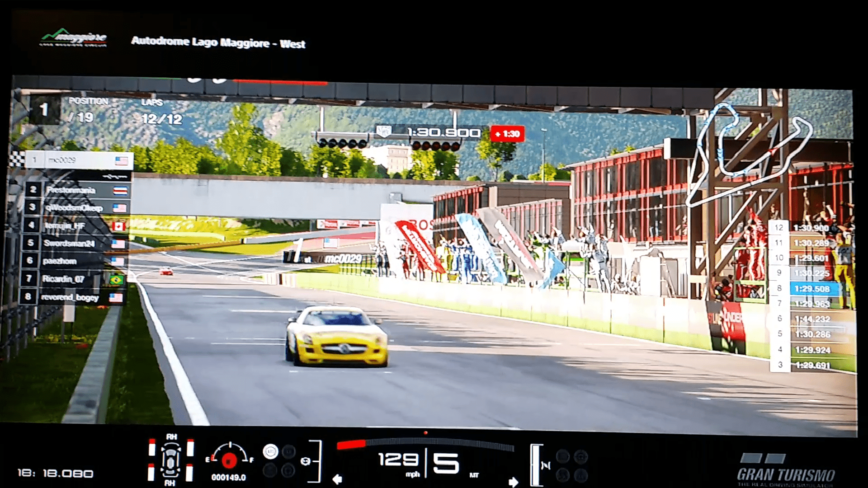
Task: Click the front-left tire wear indicator
Action: [152, 447]
